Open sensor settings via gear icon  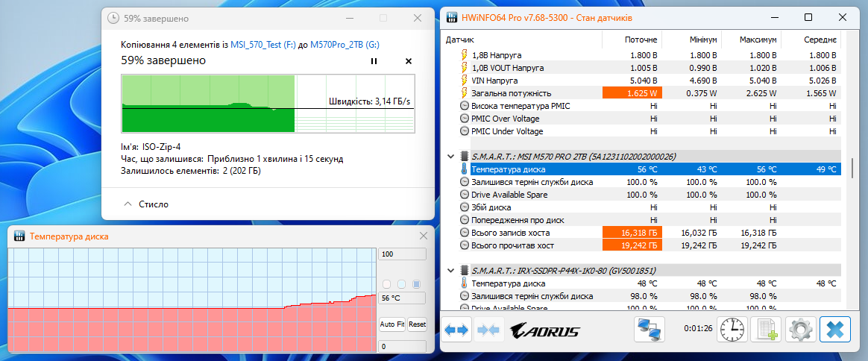tap(800, 330)
